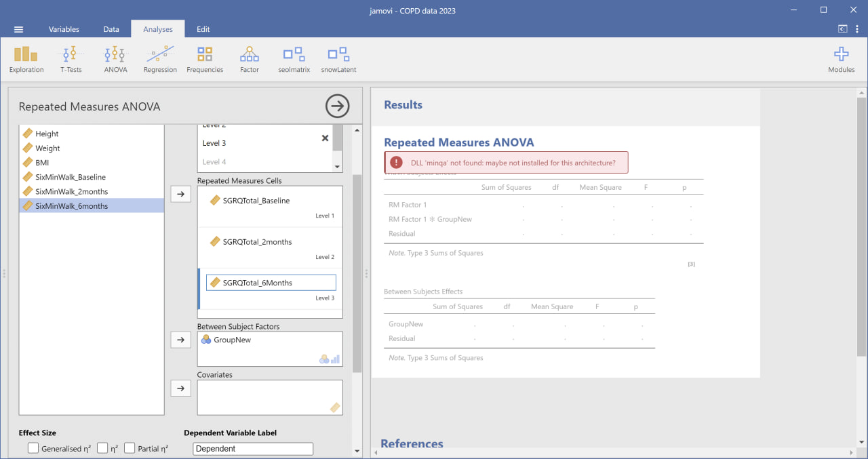Collapse the analysis options panel with arrow

[x=337, y=106]
